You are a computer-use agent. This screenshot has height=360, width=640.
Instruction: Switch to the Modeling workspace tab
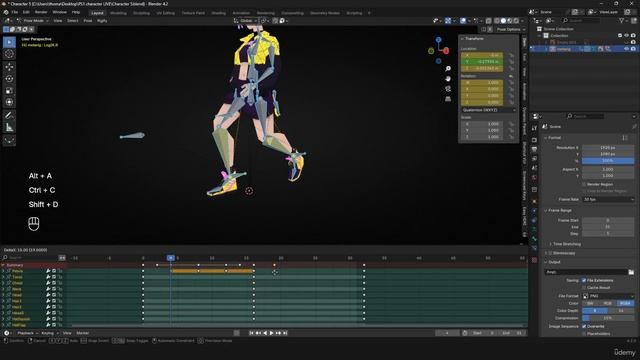coord(118,13)
